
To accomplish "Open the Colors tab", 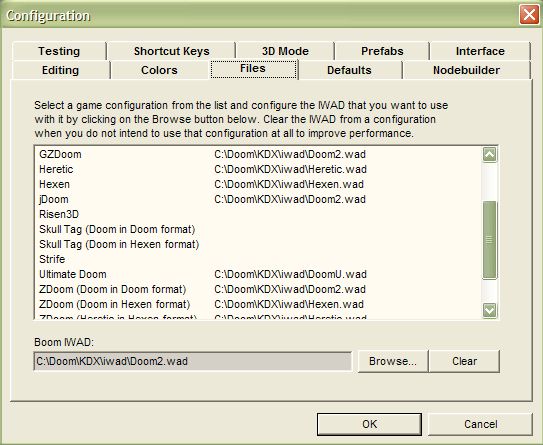I will click(x=159, y=70).
